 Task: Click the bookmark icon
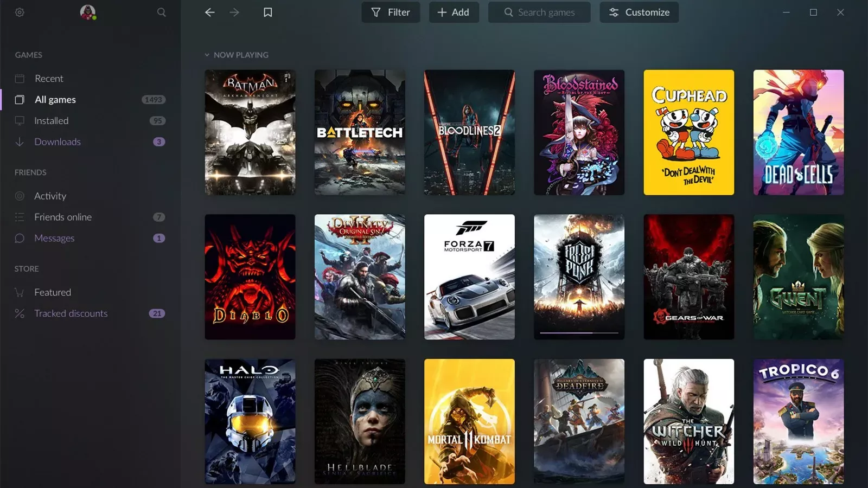(267, 12)
